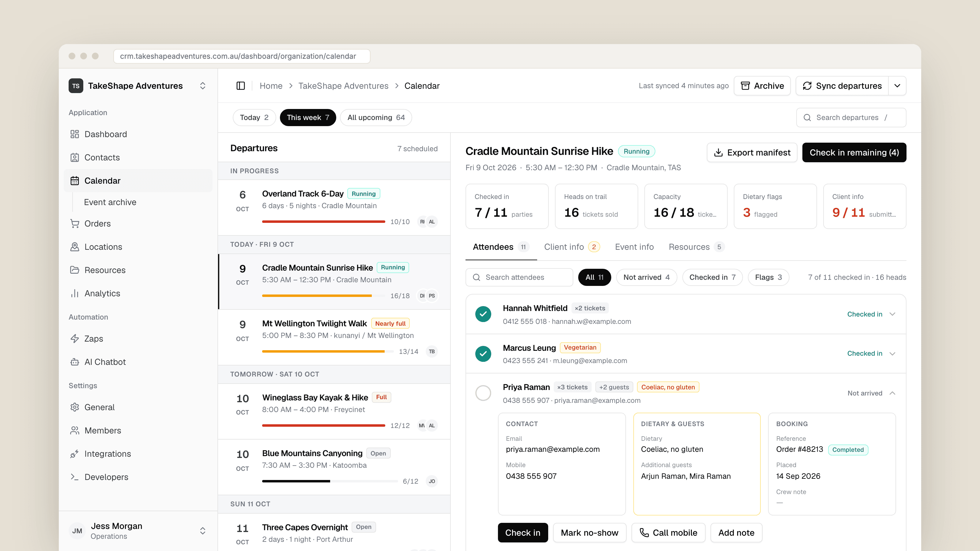Click the Overland Track capacity progress bar
The image size is (980, 551).
coord(323,222)
